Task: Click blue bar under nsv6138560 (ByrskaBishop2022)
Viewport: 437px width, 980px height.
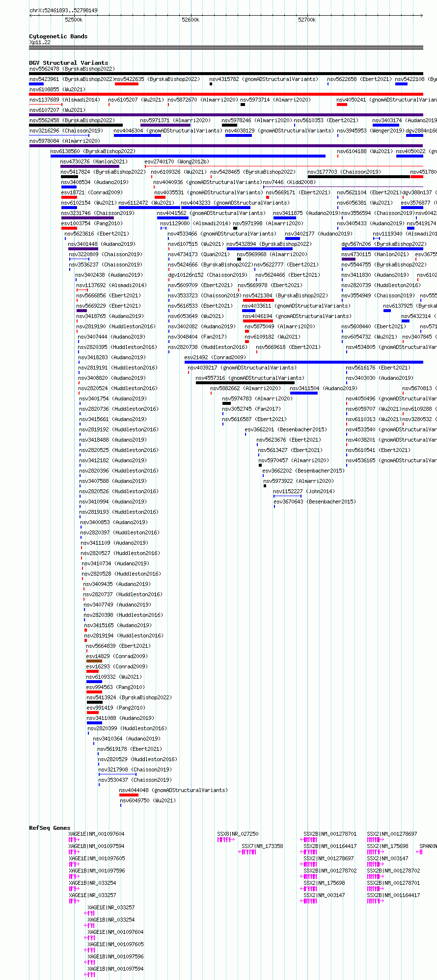Action: click(188, 156)
